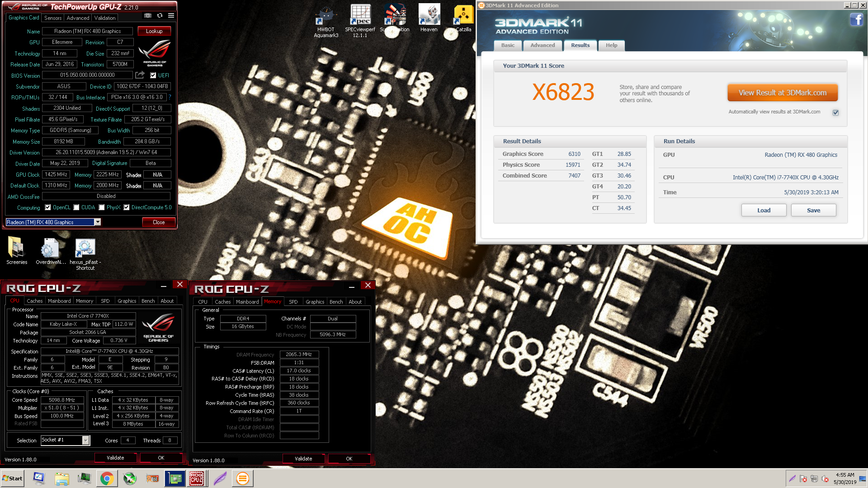
Task: Open the hexus_pifast shortcut icon
Action: 85,254
